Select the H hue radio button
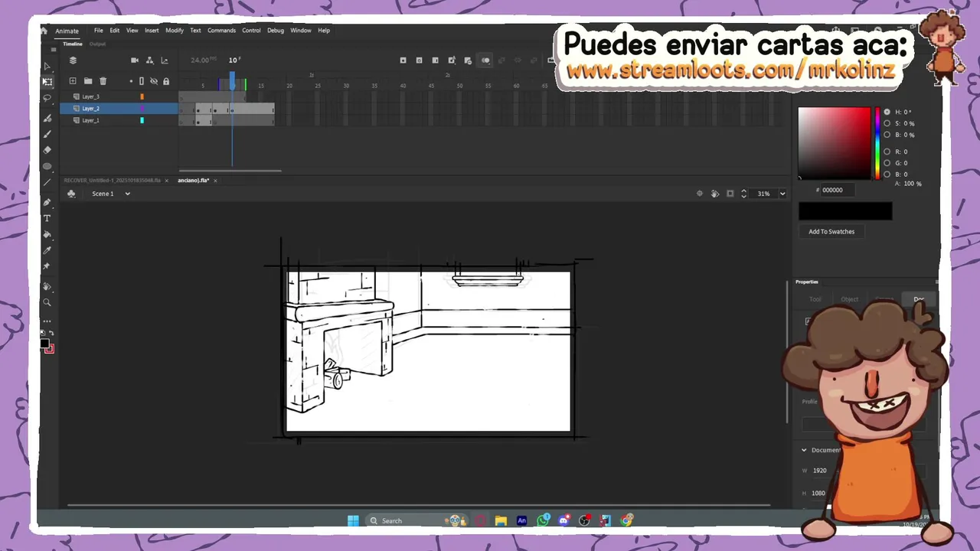Viewport: 980px width, 551px height. (887, 112)
